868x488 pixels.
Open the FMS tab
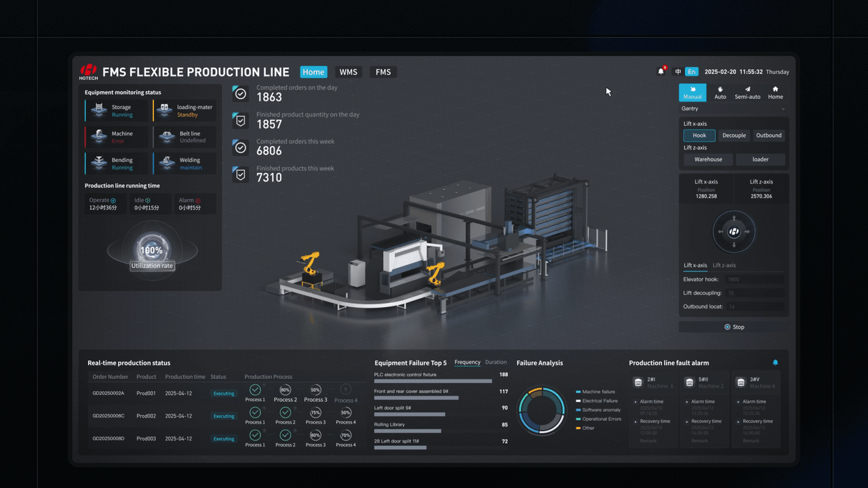point(383,72)
